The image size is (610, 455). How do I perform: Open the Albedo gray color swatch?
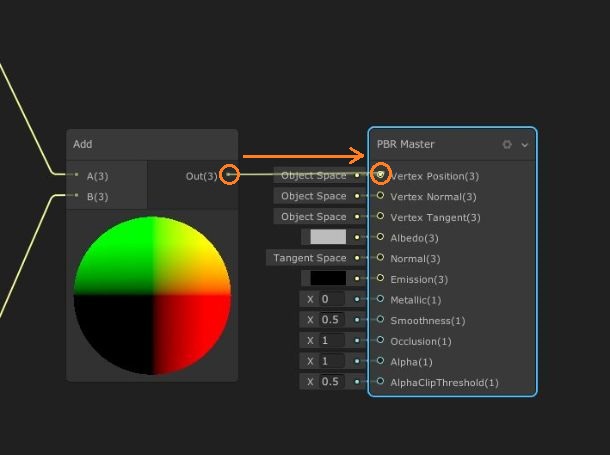point(327,237)
